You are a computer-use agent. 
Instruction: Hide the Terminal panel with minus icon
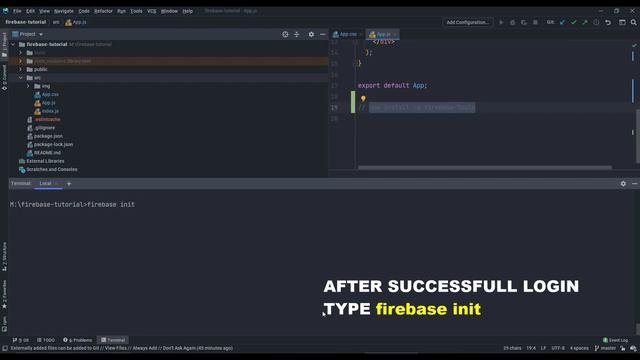pyautogui.click(x=635, y=184)
